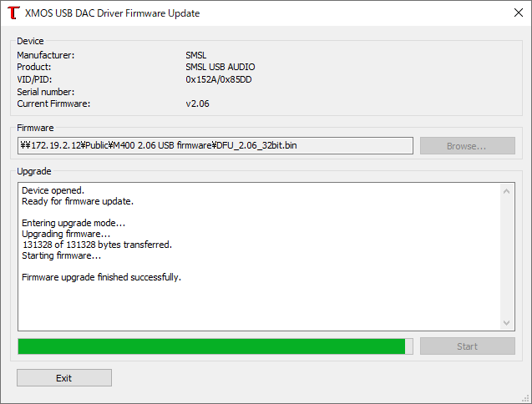Click the upgrade log scroll up arrow

507,191
